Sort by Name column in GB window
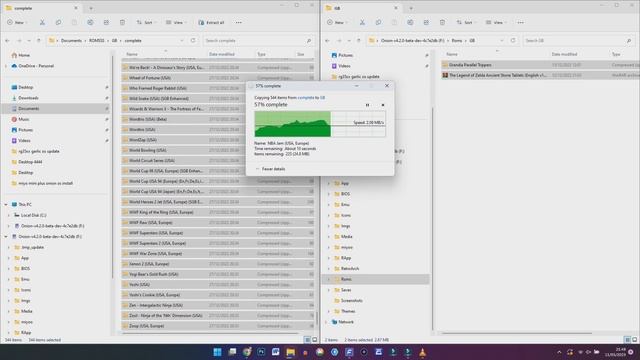This screenshot has width=640, height=360. click(x=452, y=54)
